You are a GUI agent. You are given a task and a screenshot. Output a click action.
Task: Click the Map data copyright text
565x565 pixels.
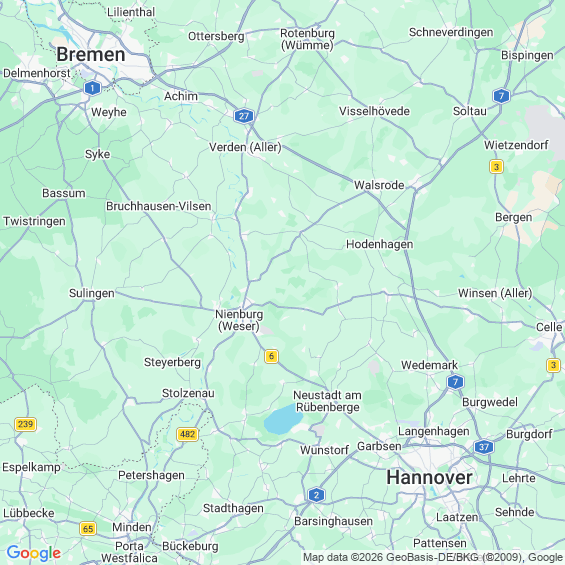coord(433,557)
